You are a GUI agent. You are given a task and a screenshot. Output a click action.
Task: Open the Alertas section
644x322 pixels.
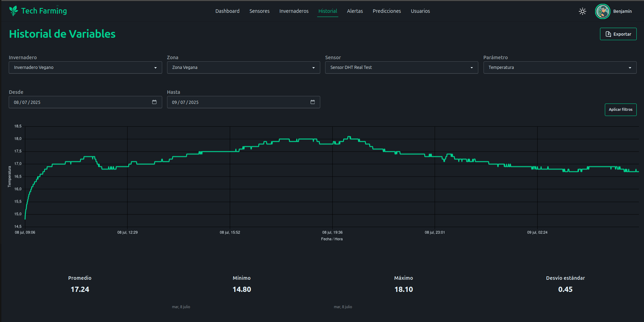355,11
